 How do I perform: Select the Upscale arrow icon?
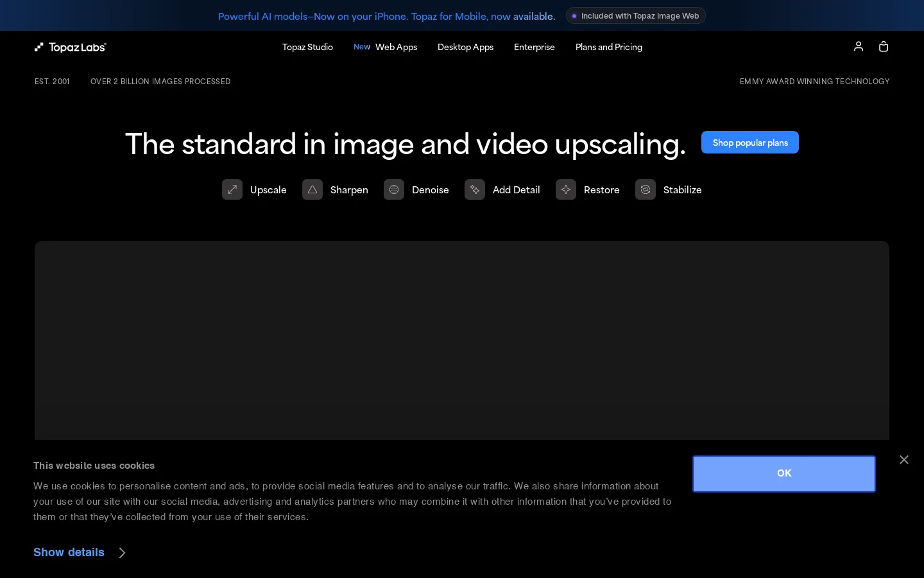click(x=232, y=189)
